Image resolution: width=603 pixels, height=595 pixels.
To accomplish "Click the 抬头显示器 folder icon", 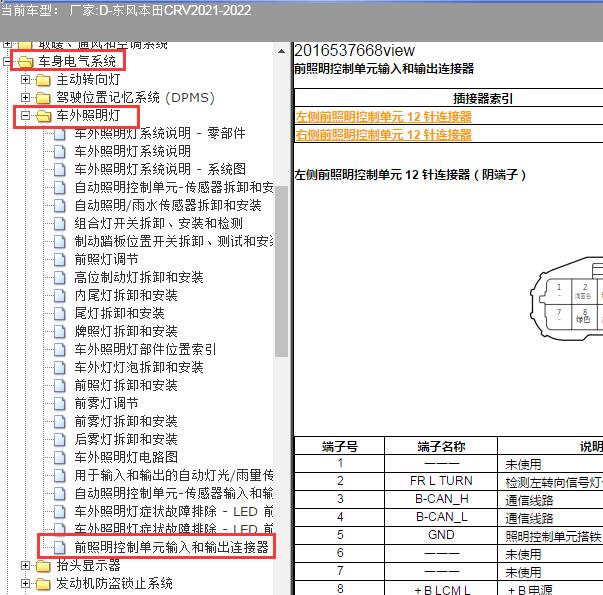I will pyautogui.click(x=43, y=566).
